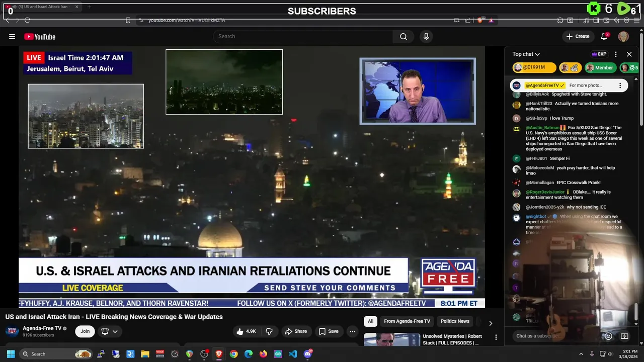Open the Create menu button
644x362 pixels.
pos(578,36)
